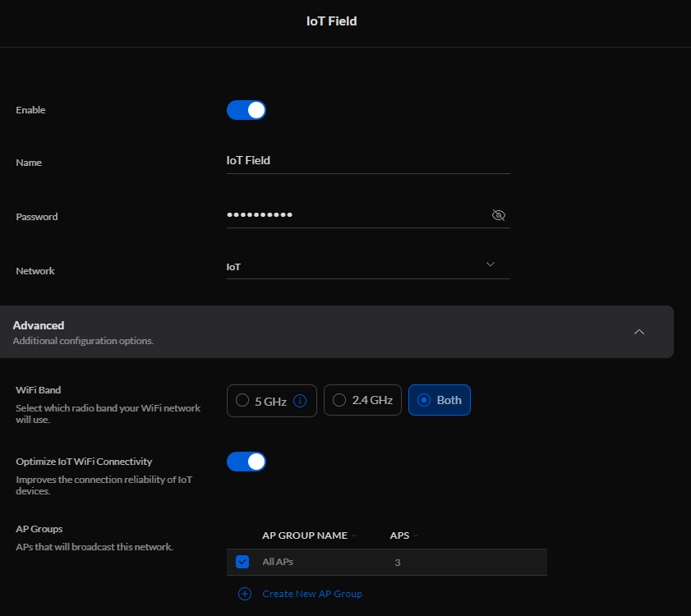Click plus icon for new AP group
Image resolution: width=691 pixels, height=616 pixels.
pos(245,594)
